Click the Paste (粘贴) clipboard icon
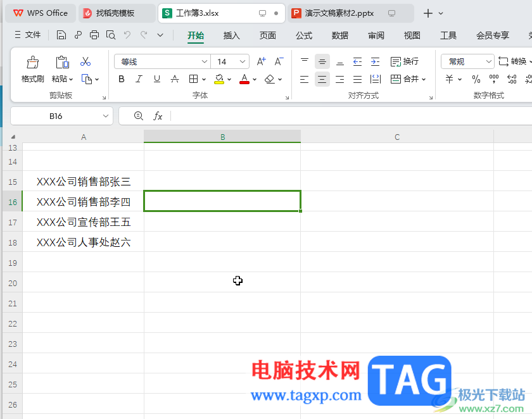 (x=62, y=63)
